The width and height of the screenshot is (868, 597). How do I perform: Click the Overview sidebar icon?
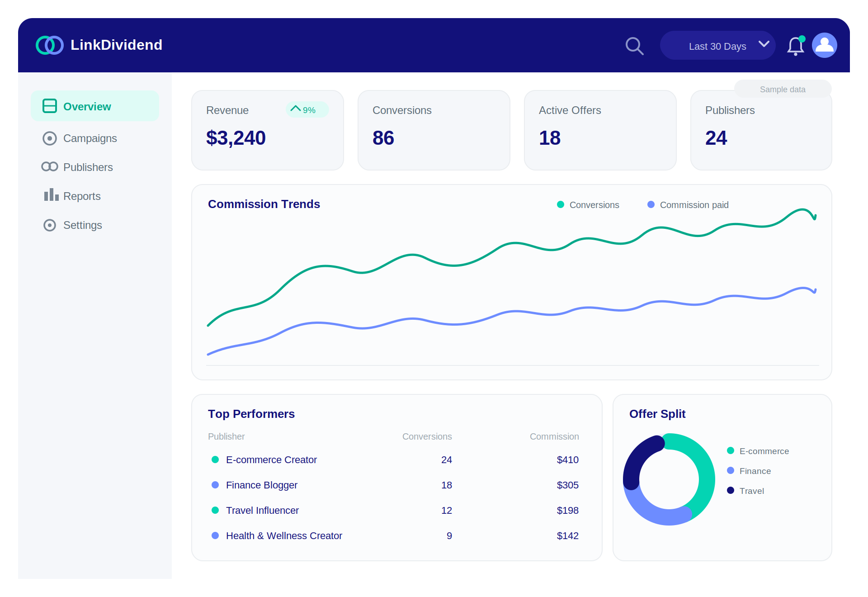pos(50,106)
